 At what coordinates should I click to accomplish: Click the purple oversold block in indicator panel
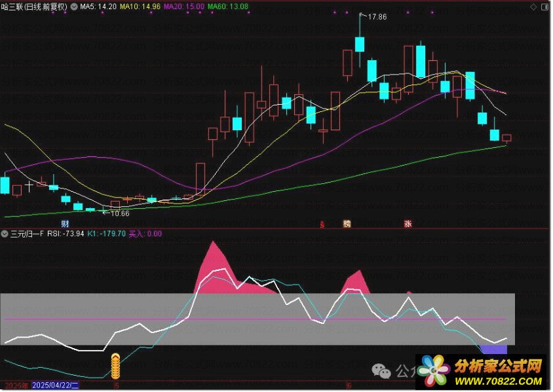[495, 349]
